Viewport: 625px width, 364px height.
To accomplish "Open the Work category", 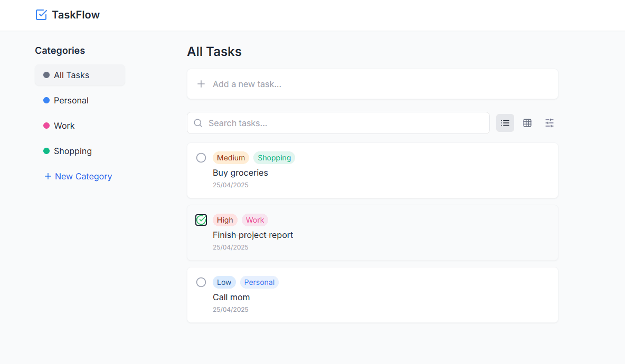I will click(x=64, y=126).
